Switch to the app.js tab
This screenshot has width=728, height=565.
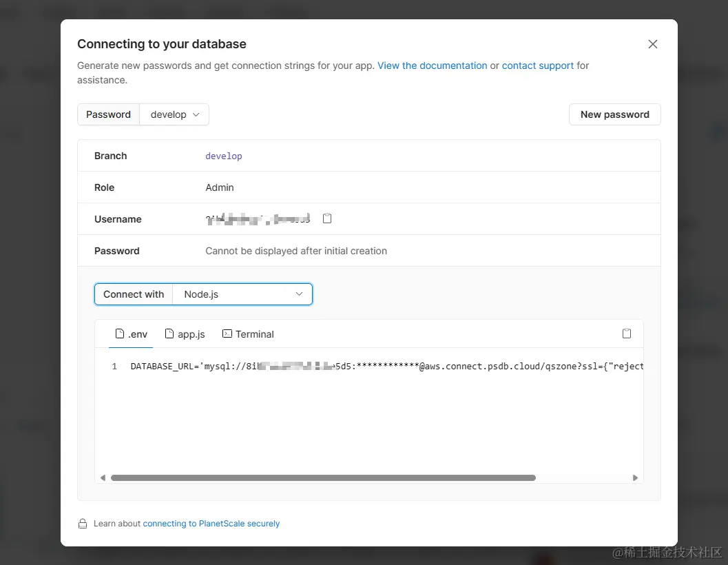(x=185, y=334)
